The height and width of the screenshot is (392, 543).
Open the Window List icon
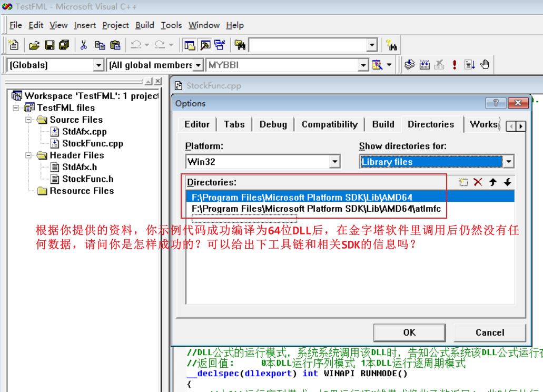point(220,45)
